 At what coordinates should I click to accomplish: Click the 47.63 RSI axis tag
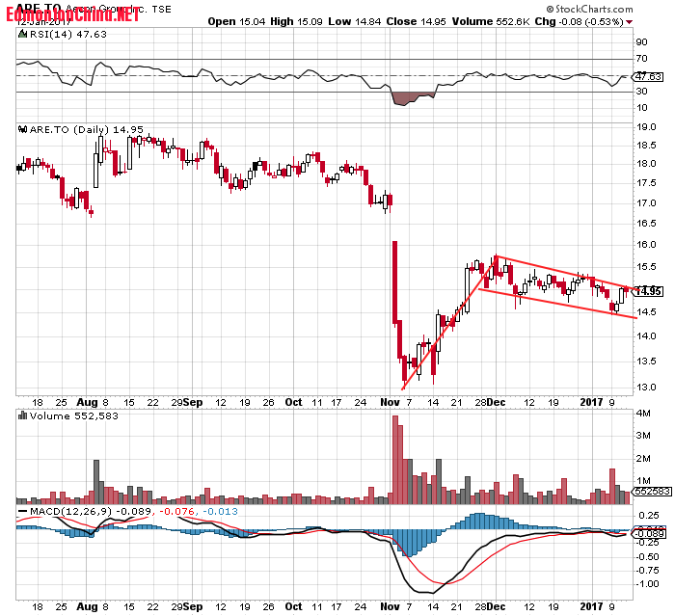(x=648, y=76)
